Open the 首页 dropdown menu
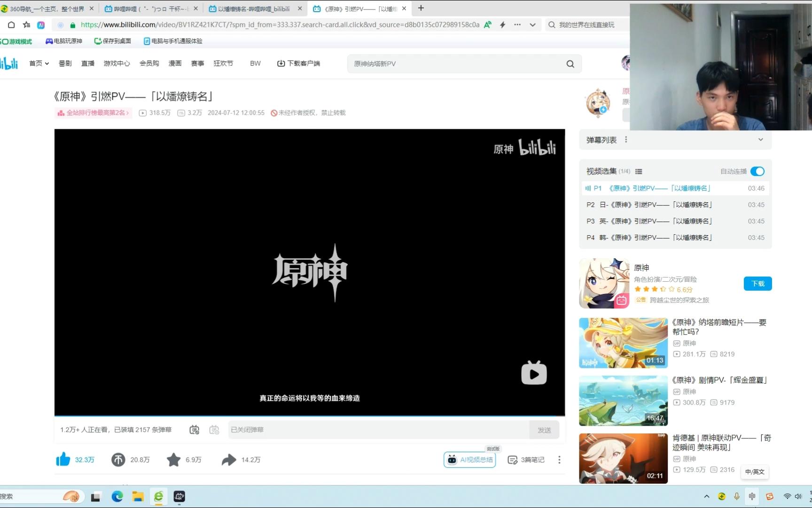This screenshot has width=812, height=508. [39, 63]
